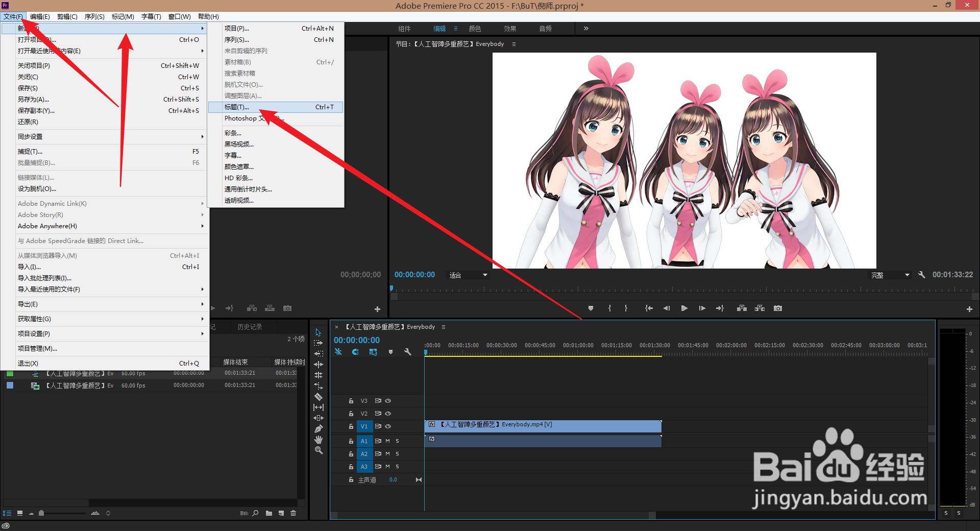The height and width of the screenshot is (531, 980).
Task: Show more workspaces with » overflow
Action: 586,29
